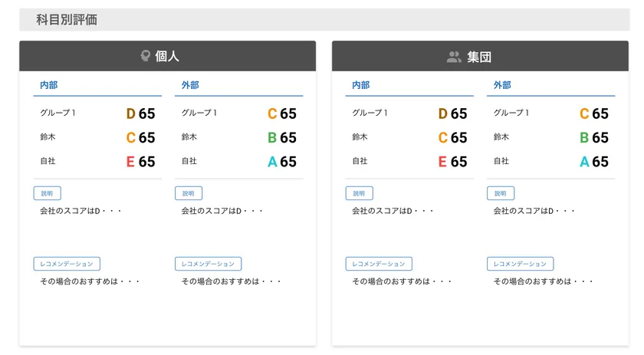
Task: Click the 科目別評価 section title
Action: pyautogui.click(x=67, y=20)
